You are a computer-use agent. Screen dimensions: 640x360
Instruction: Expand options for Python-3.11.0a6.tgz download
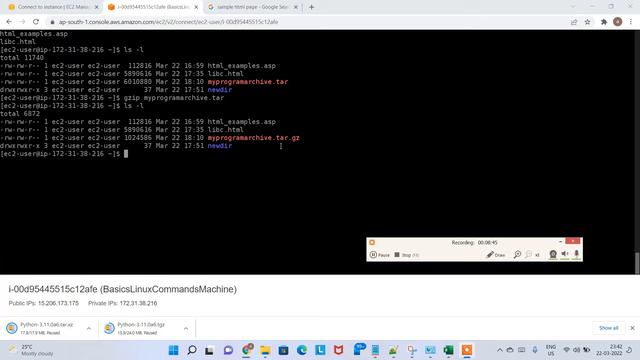click(x=186, y=328)
